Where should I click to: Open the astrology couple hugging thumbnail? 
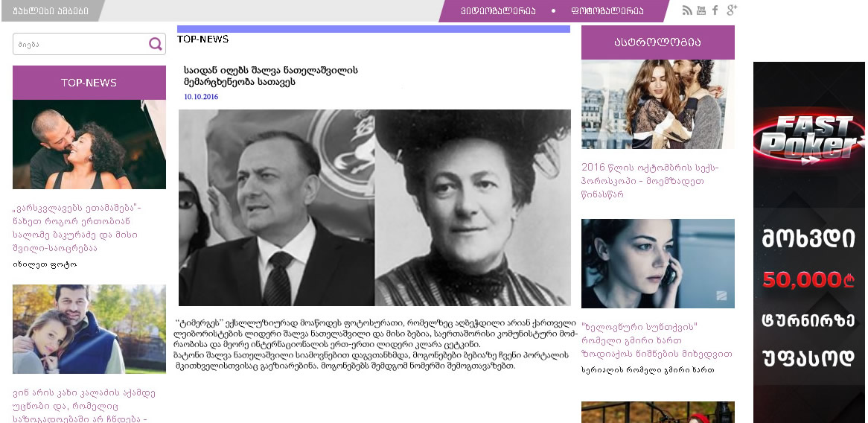coord(657,104)
